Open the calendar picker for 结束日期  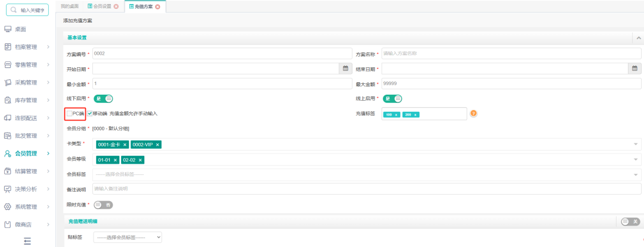pos(634,68)
